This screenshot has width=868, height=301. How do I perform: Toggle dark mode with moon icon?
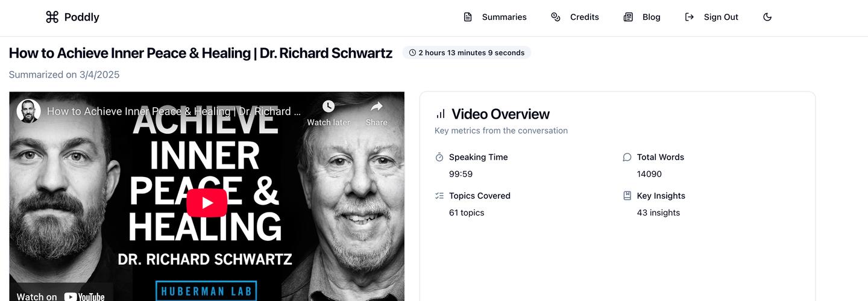(x=767, y=17)
